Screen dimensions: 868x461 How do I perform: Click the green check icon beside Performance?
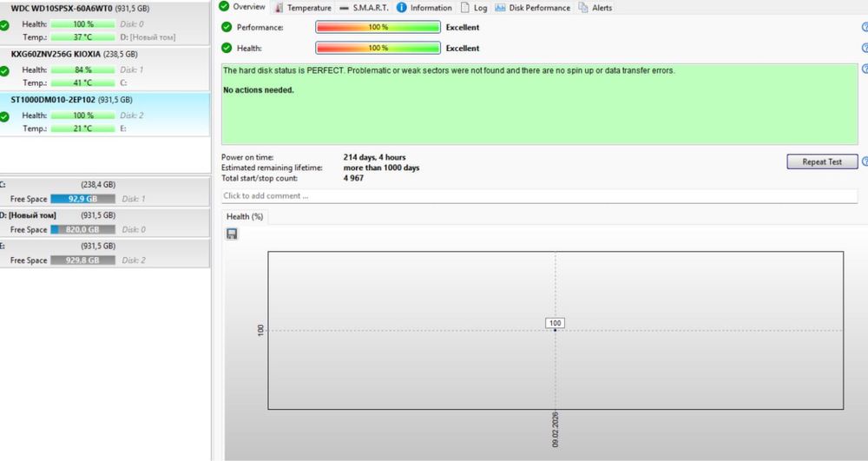(227, 27)
